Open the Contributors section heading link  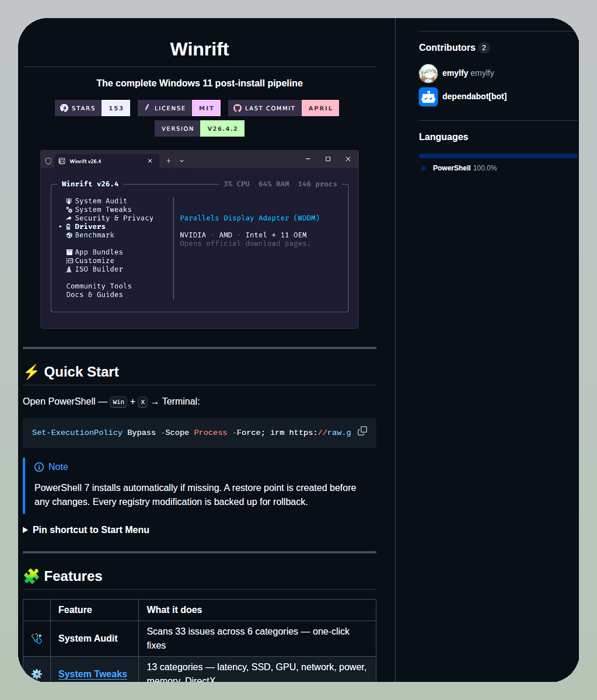pos(454,48)
